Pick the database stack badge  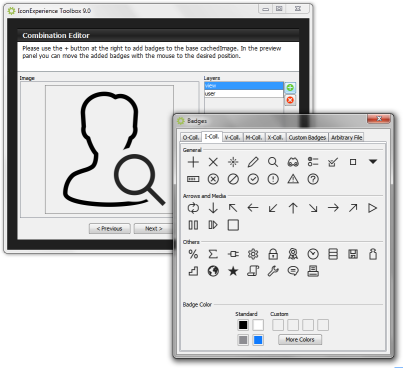pyautogui.click(x=333, y=254)
